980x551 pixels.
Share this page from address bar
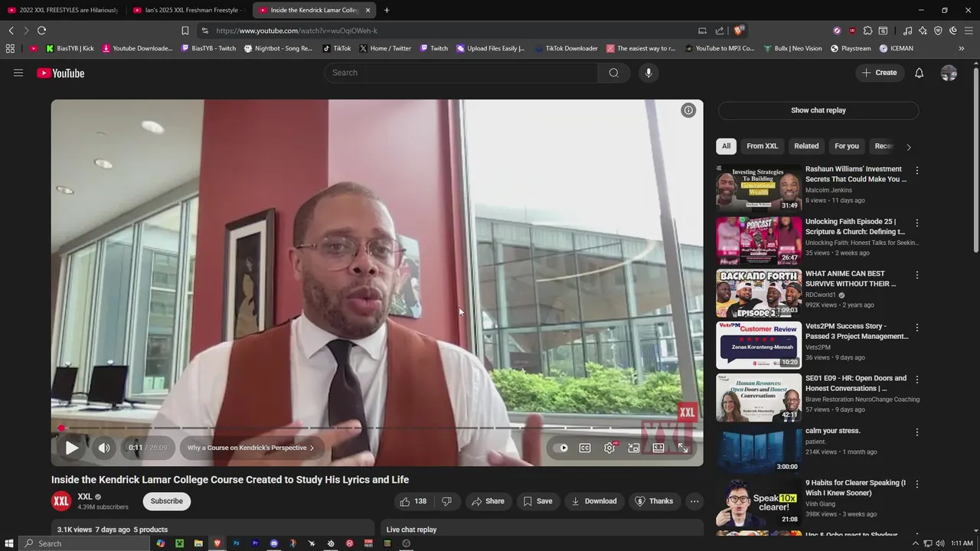[x=720, y=31]
